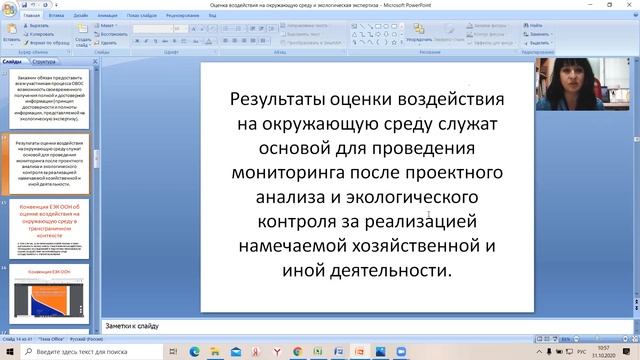Screen dimensions: 640x360
Task: Open the Рецензирование ribbon tab
Action: coord(182,16)
